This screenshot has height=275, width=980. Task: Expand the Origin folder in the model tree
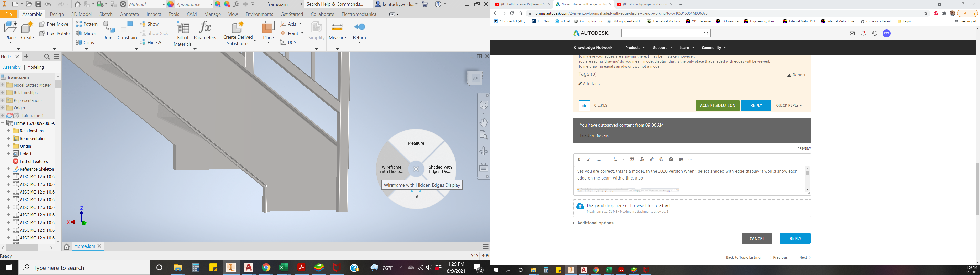[3, 108]
